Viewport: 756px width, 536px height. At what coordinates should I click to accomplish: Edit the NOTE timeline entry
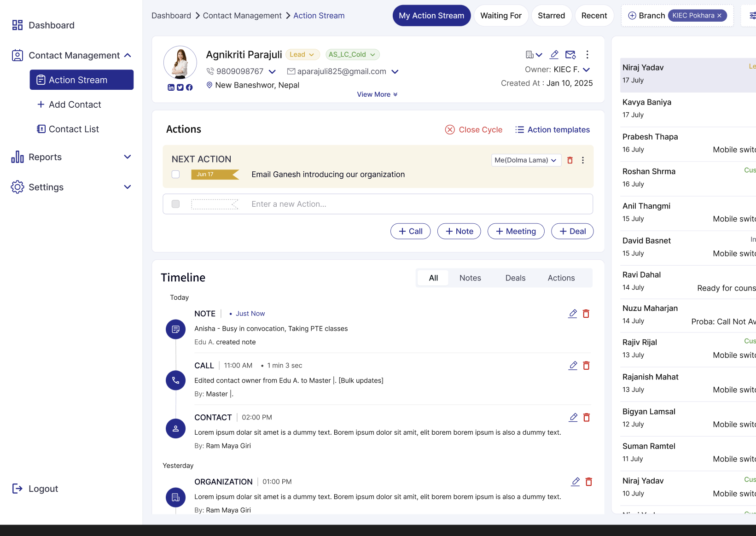click(x=573, y=314)
